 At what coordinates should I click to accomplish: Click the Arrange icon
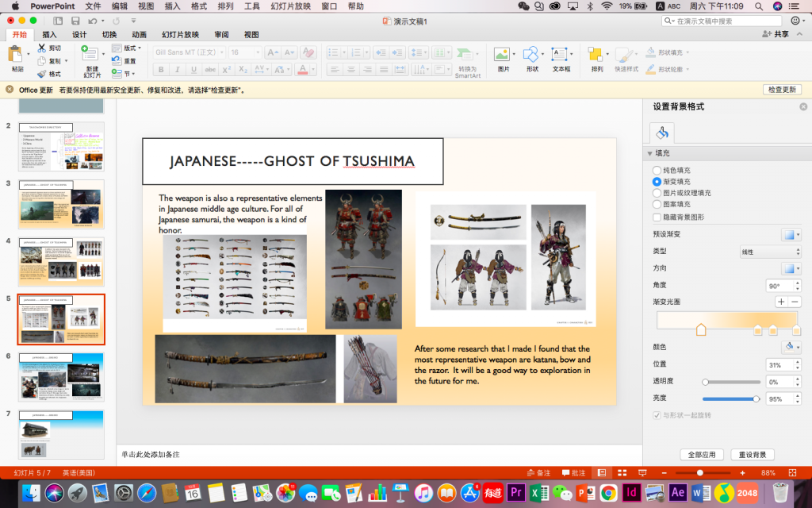596,54
